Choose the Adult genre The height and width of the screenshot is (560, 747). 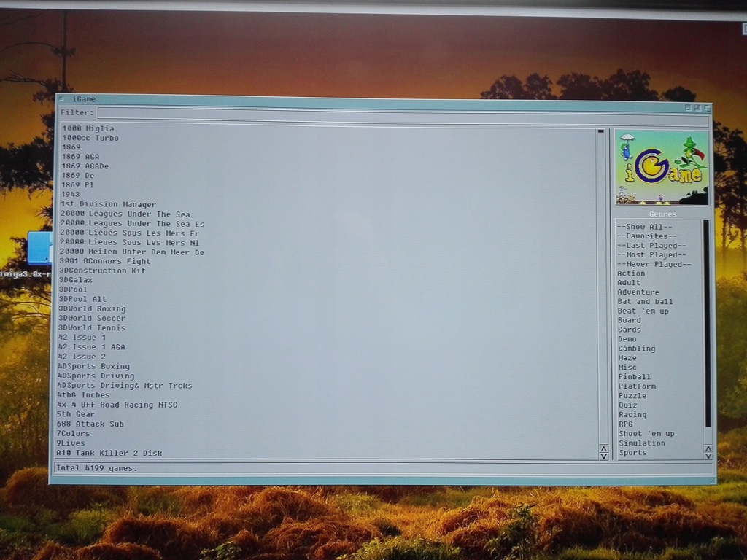pyautogui.click(x=629, y=283)
